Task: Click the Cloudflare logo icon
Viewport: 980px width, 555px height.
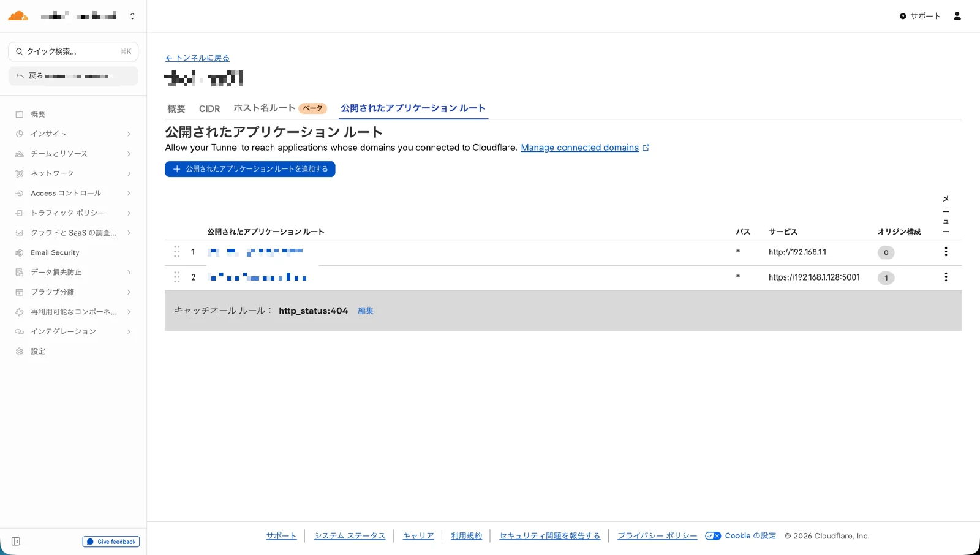Action: pyautogui.click(x=18, y=15)
